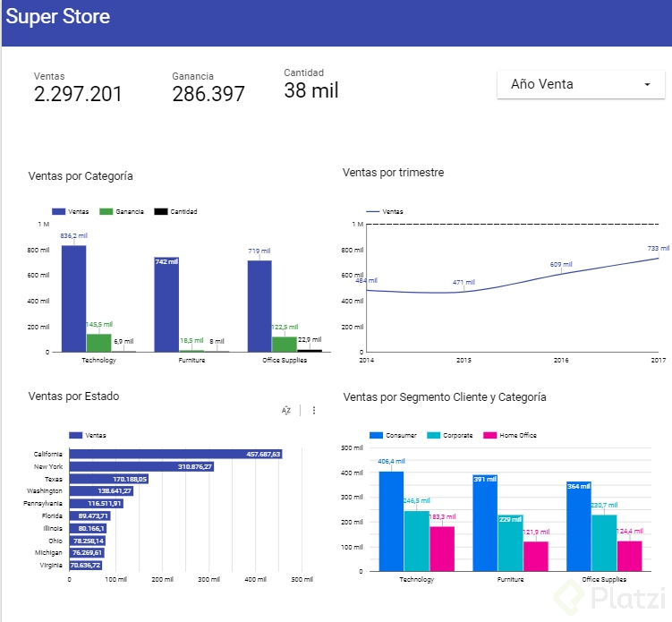The image size is (672, 622).
Task: Click the Technology Corporate bar 246,5 mil
Action: coord(417,541)
